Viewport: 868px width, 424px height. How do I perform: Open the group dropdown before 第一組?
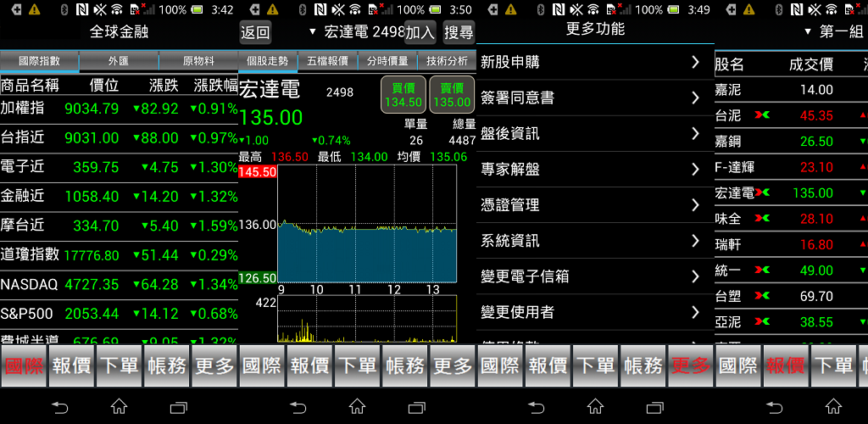808,32
